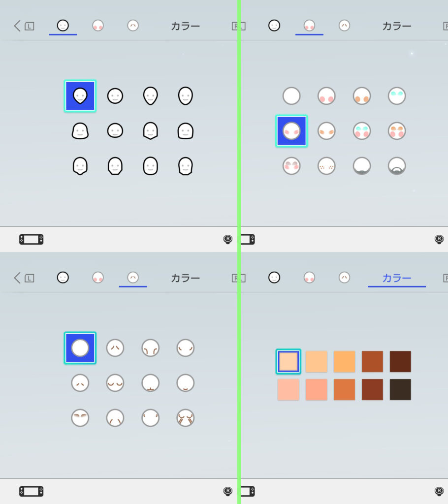Click Switch console icon under face shapes
The image size is (448, 504).
tap(31, 239)
